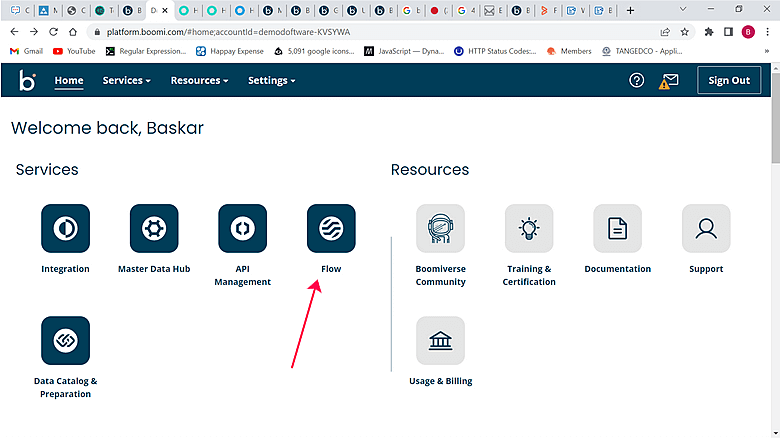The image size is (780, 438).
Task: Open the Boomiverse Community resource icon
Action: 440,228
